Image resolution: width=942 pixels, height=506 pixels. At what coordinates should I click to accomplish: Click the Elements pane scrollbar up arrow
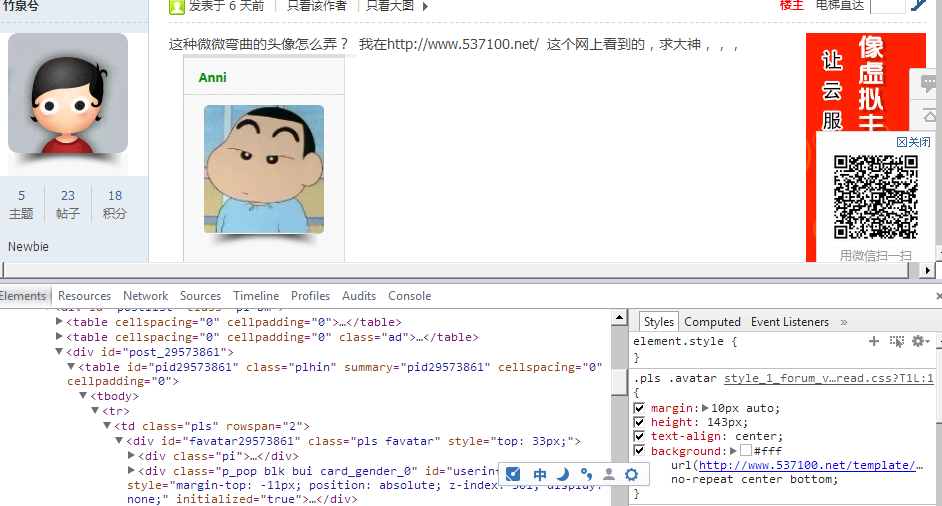click(x=619, y=317)
